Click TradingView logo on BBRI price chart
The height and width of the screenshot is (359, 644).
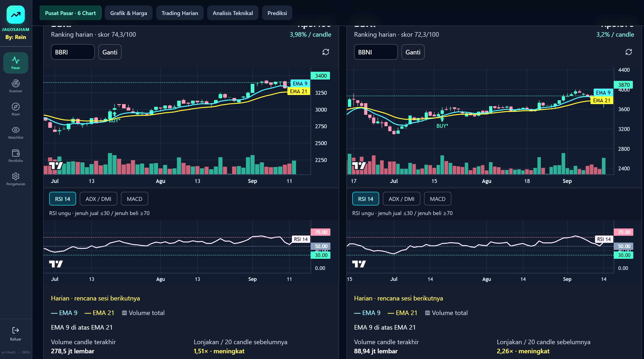click(x=56, y=166)
